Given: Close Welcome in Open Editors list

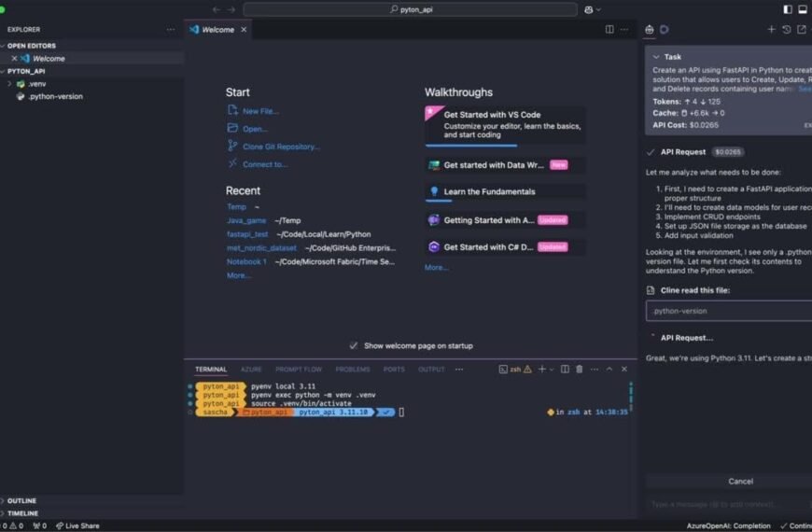Looking at the screenshot, I should [x=15, y=59].
